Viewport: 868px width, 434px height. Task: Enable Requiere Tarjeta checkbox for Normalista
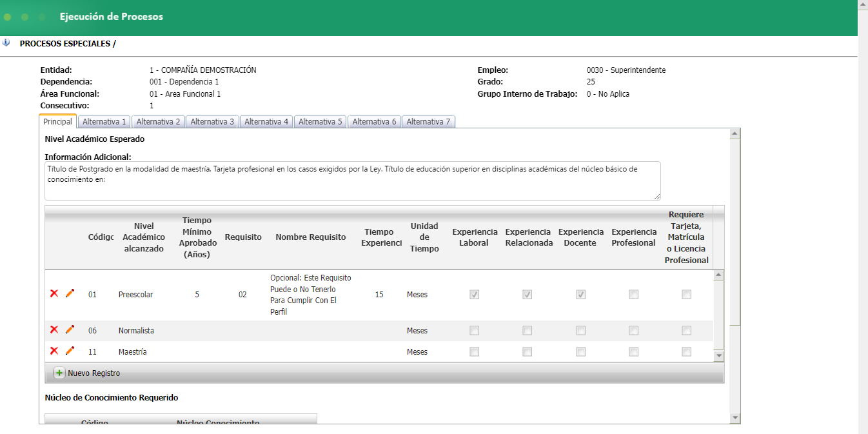pyautogui.click(x=687, y=331)
